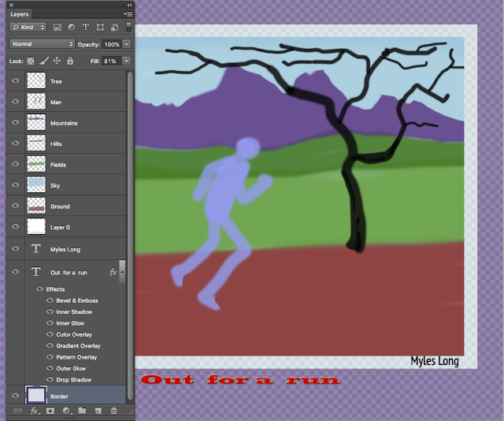Viewport: 504px width, 421px height.
Task: Open the Opacity slider dropdown arrow
Action: pos(127,44)
